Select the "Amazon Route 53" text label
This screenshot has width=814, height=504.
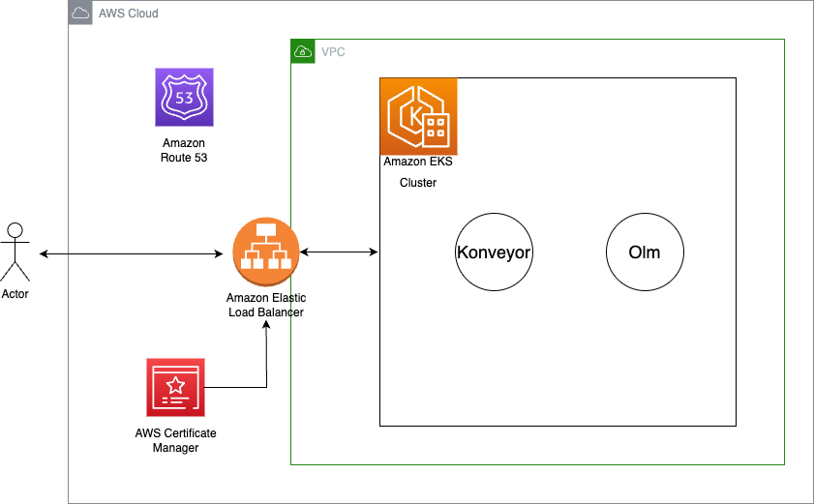[x=184, y=150]
